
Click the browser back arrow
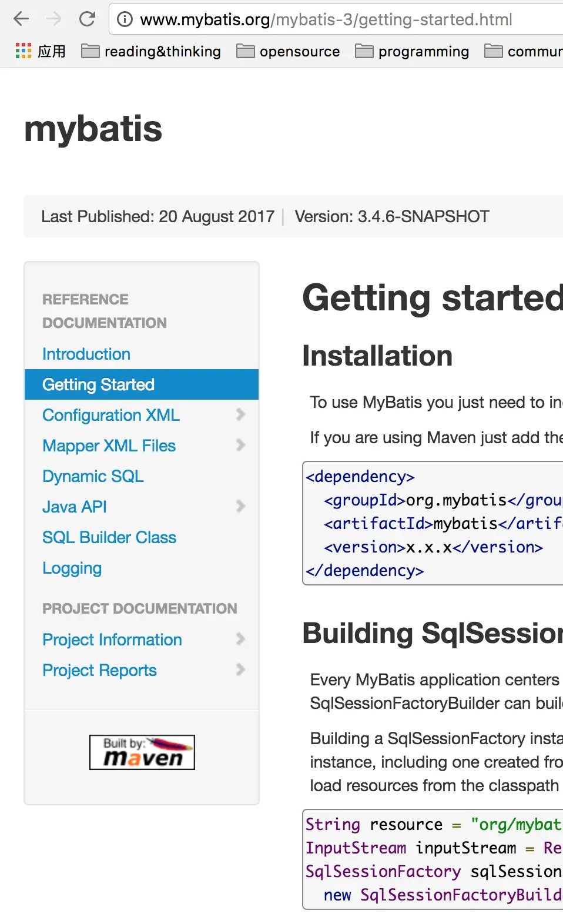coord(21,19)
